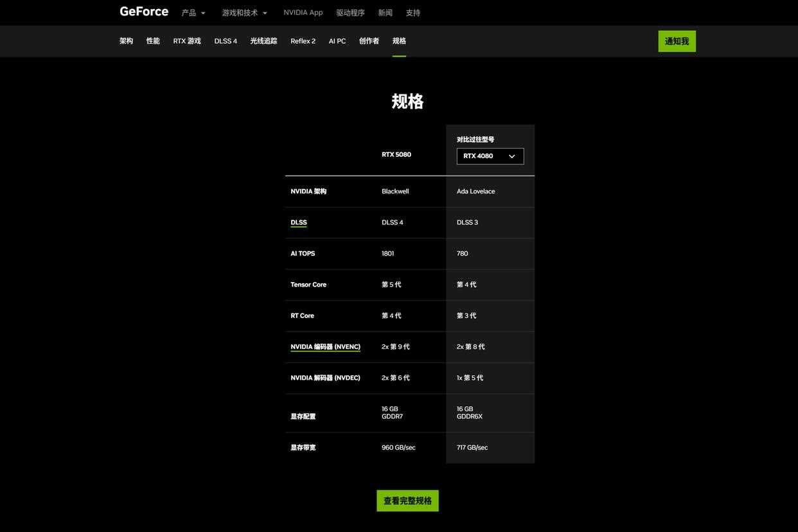Jump to the 创作者 section tab

click(x=369, y=41)
